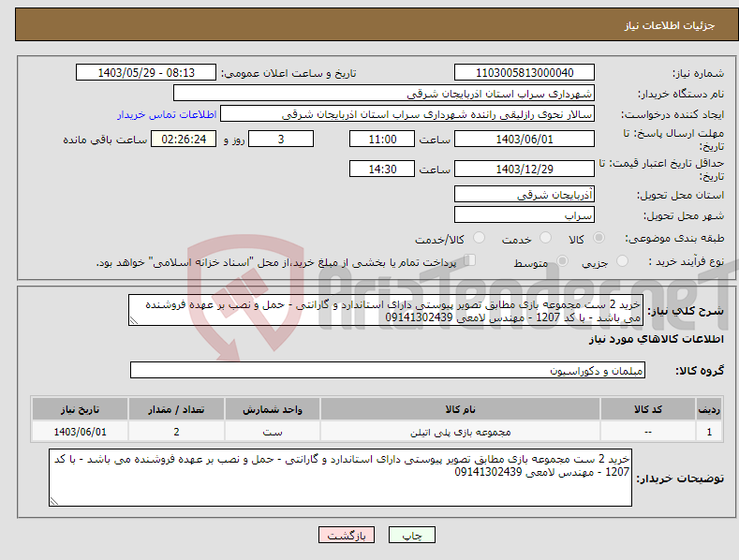Select the کالا/خدمت radio button
This screenshot has height=560, width=739.
(479, 238)
